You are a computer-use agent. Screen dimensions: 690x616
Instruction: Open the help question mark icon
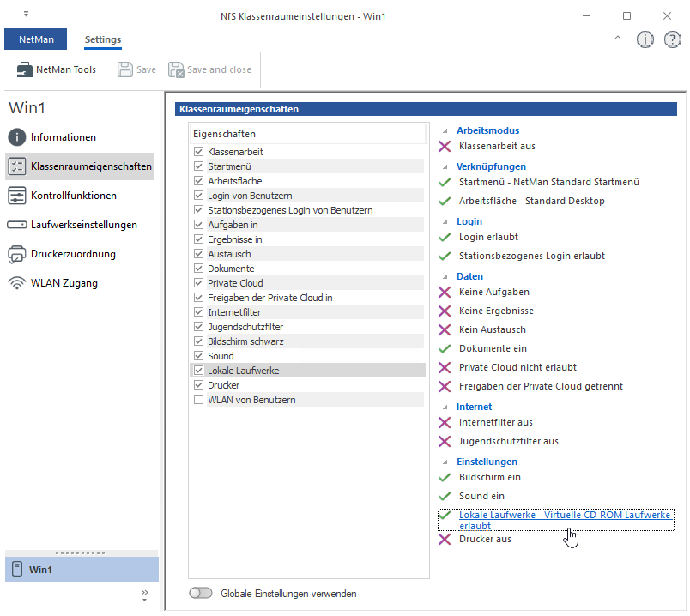(672, 39)
